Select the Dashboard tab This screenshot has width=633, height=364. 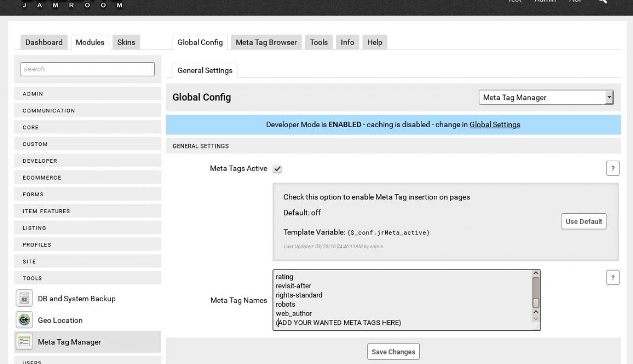pyautogui.click(x=44, y=43)
